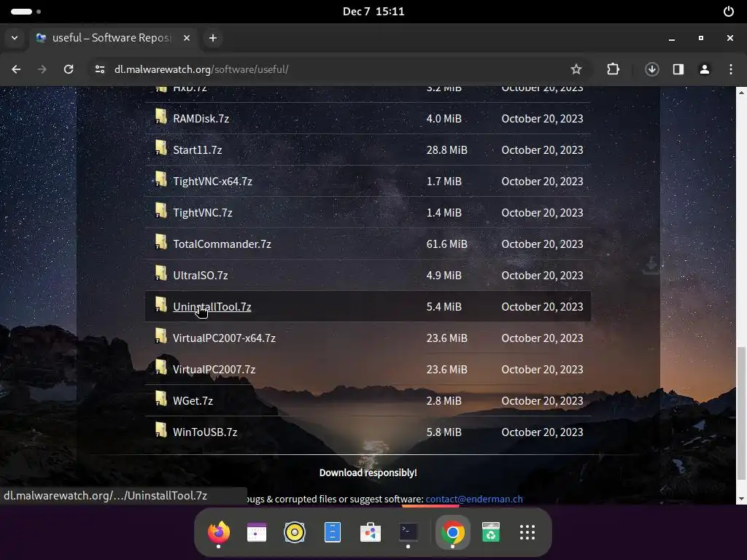The width and height of the screenshot is (747, 560).
Task: Download Start11.7z
Action: (197, 150)
